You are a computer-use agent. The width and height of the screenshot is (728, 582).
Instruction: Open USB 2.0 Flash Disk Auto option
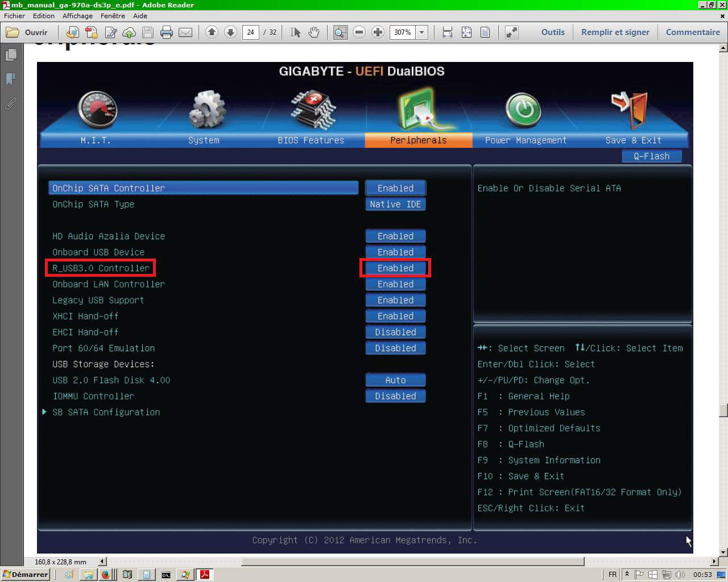pos(395,380)
